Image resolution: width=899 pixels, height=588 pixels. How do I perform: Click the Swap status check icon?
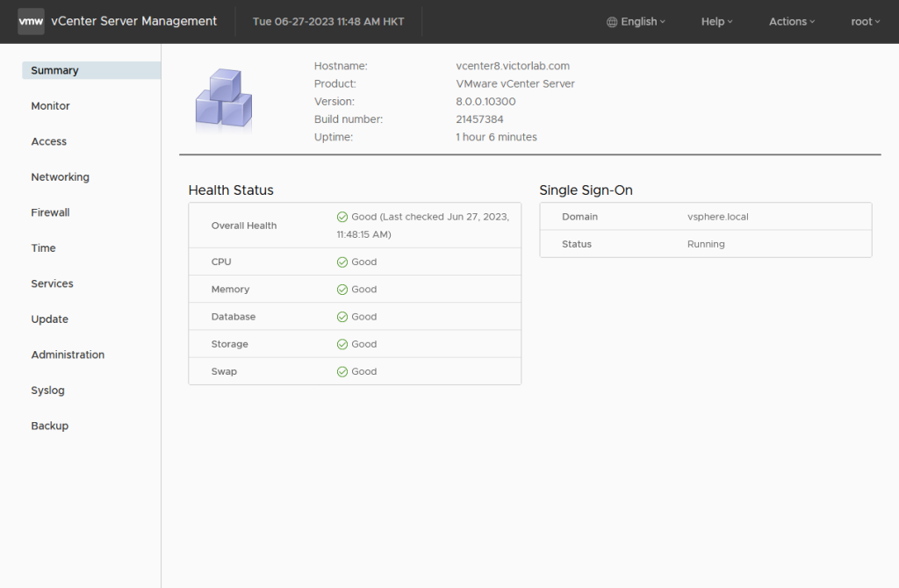342,372
